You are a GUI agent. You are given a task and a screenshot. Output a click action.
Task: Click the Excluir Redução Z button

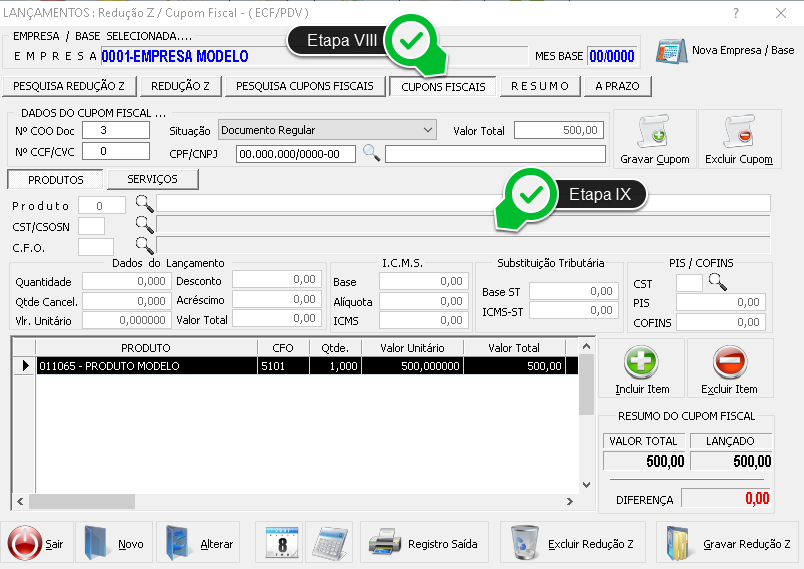point(573,544)
